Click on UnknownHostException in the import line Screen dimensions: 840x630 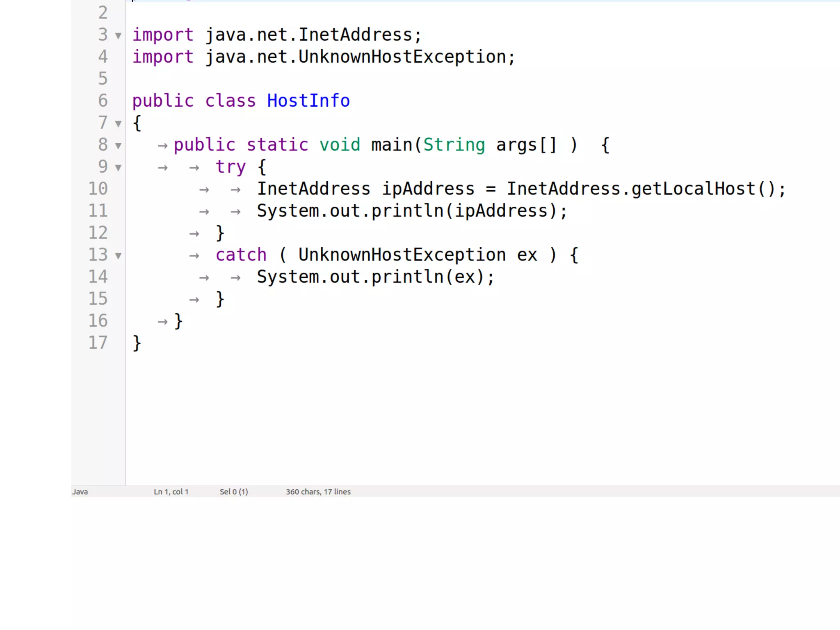tap(402, 57)
